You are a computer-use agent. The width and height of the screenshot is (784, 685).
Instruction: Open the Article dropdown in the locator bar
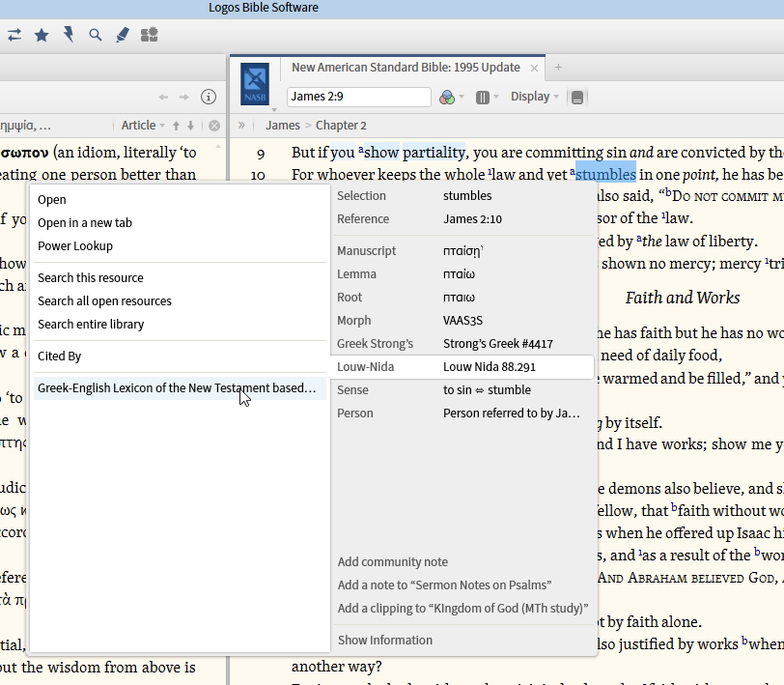point(143,125)
